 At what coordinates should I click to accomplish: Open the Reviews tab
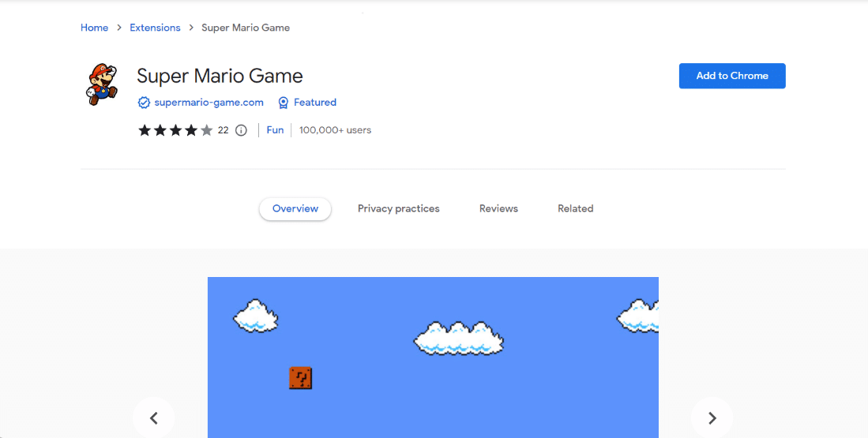coord(499,208)
